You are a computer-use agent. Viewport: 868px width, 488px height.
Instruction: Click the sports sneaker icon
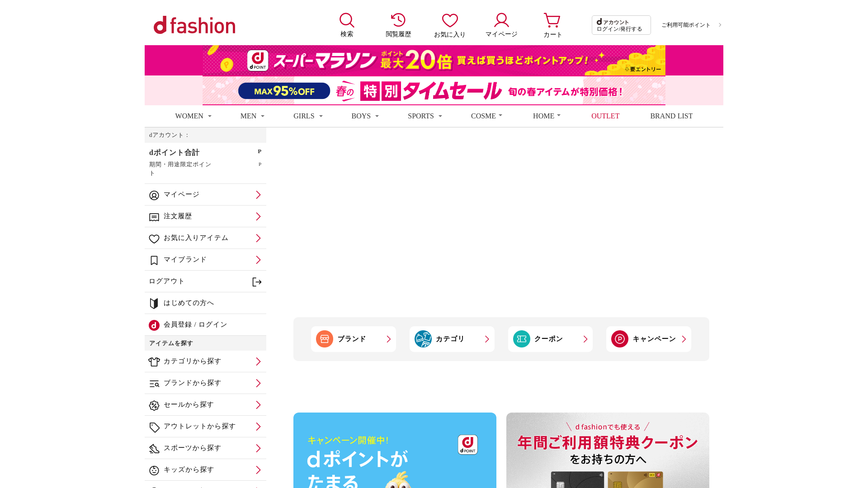click(x=154, y=449)
